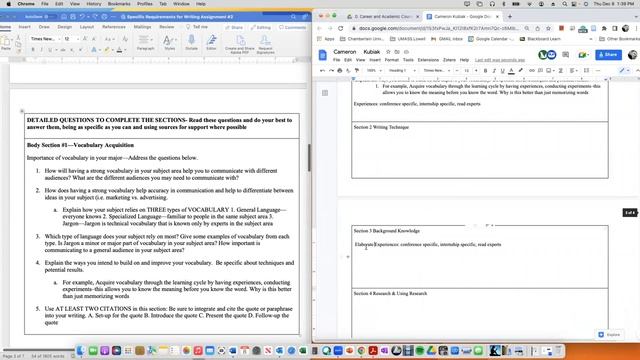
Task: Click the blue Share button in Docs
Action: pyautogui.click(x=608, y=55)
